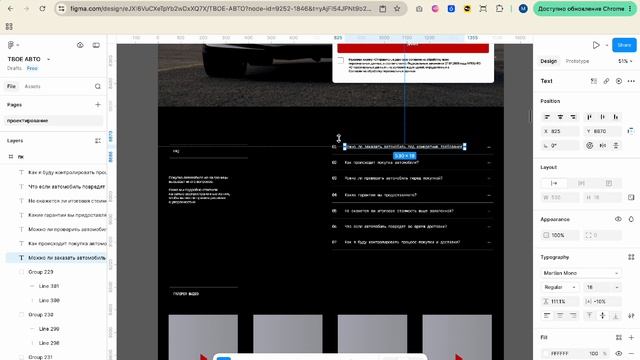640x360 pixels.
Task: Open type details settings icon
Action: pyautogui.click(x=631, y=316)
